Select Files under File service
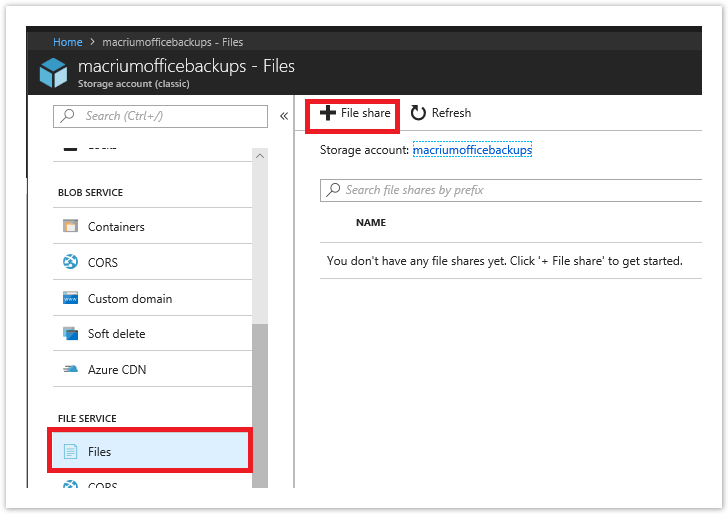 pyautogui.click(x=150, y=451)
